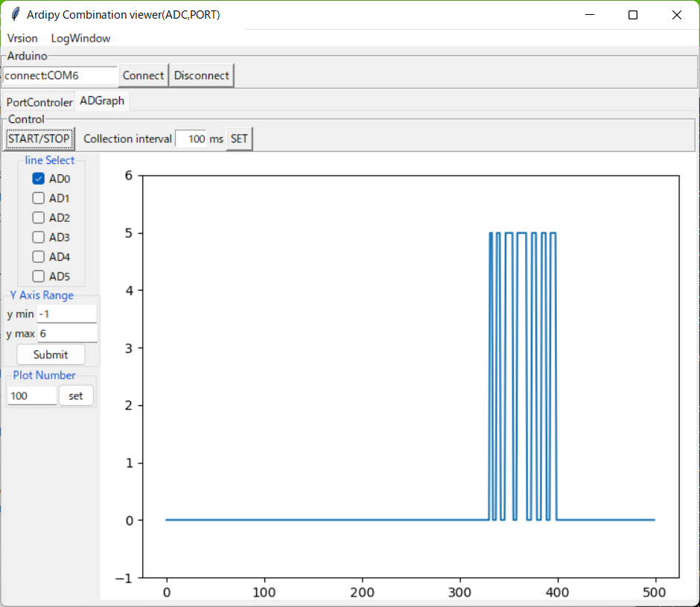
Task: Click the Connect button
Action: coord(143,75)
